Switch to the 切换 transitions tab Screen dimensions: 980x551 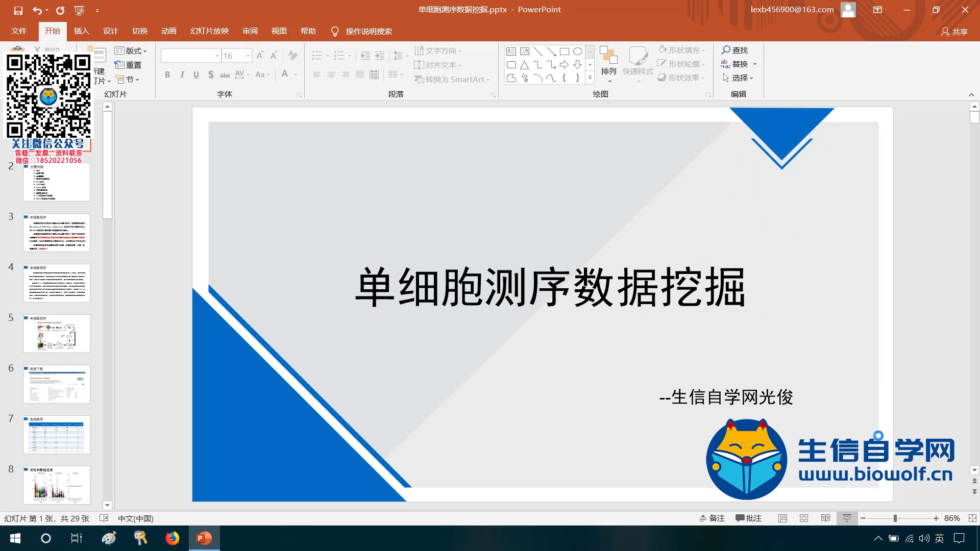pos(140,31)
